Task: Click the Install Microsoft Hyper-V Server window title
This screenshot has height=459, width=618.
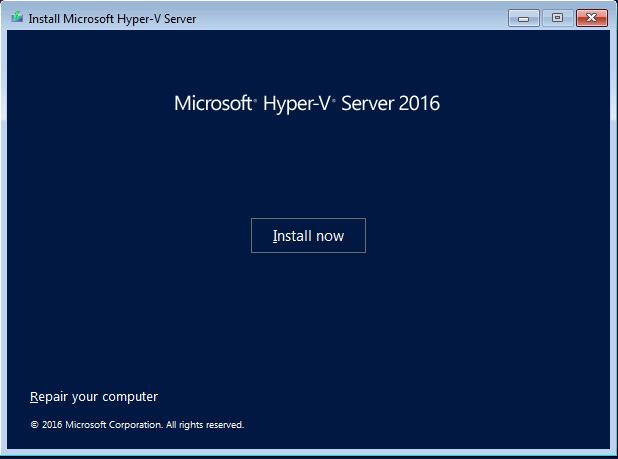Action: [x=112, y=19]
